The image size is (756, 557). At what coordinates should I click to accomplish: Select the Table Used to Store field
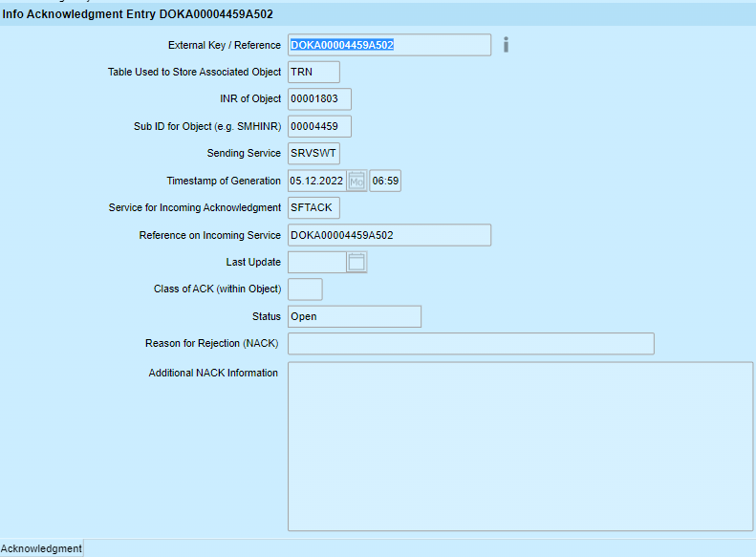pyautogui.click(x=313, y=72)
